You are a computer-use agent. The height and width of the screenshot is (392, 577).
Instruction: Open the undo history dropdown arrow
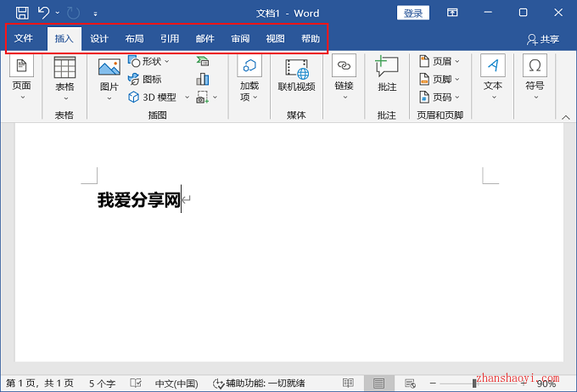58,13
